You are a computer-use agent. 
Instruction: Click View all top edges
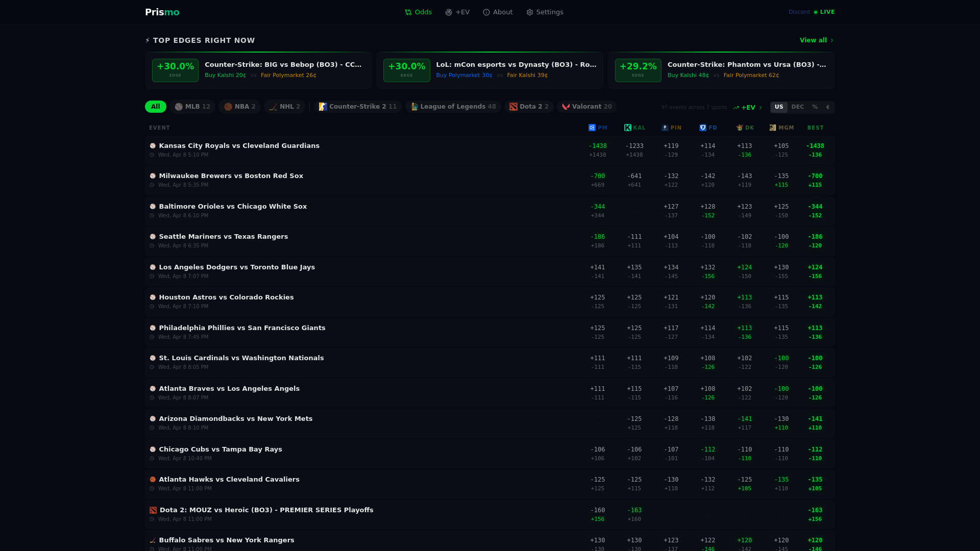click(817, 40)
